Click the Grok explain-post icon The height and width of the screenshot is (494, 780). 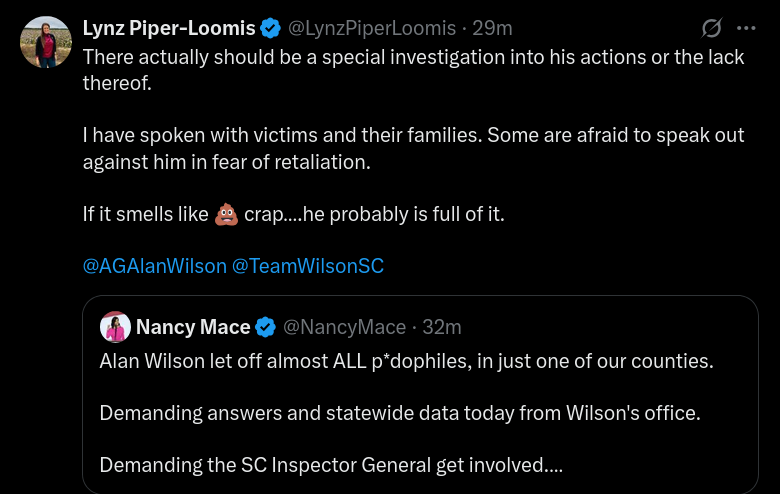pyautogui.click(x=712, y=28)
